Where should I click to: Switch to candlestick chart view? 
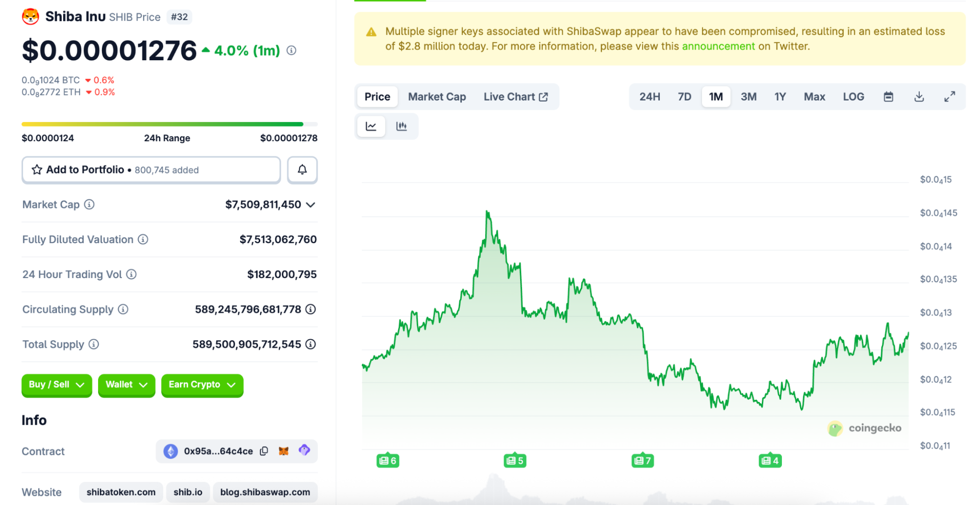[x=402, y=126]
